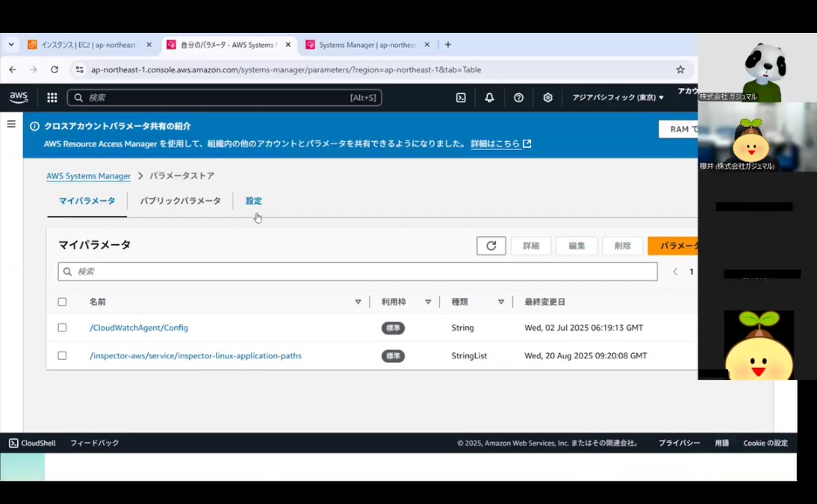Switch to the 設定 tab

254,201
